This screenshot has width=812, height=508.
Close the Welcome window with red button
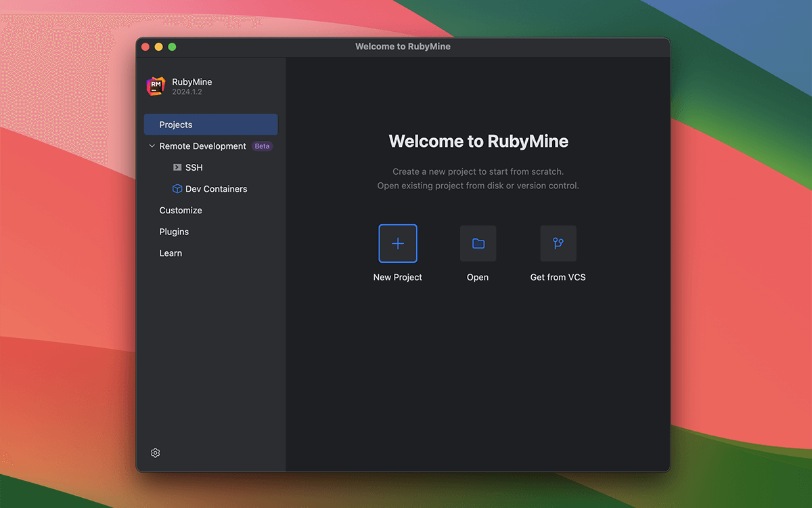point(145,47)
